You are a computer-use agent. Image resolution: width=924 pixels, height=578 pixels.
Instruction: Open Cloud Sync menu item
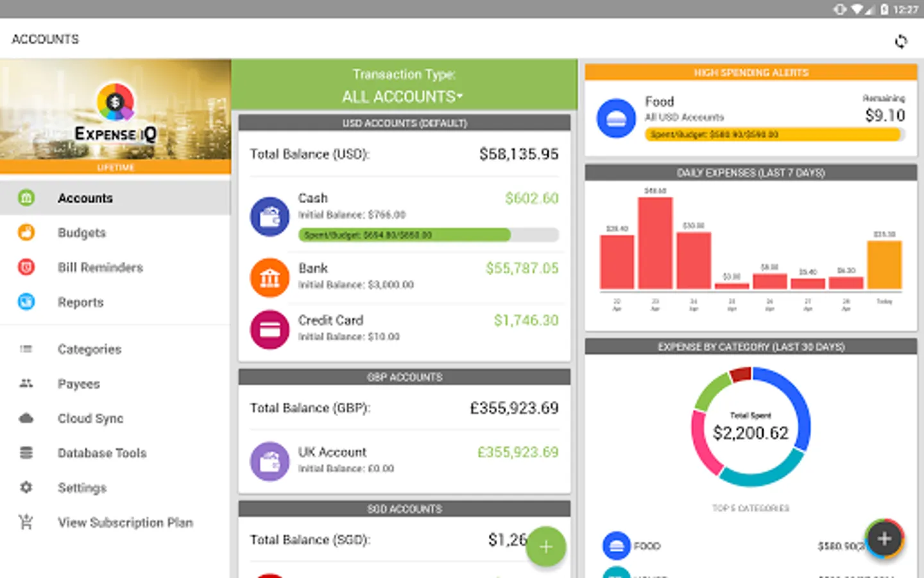[116, 418]
